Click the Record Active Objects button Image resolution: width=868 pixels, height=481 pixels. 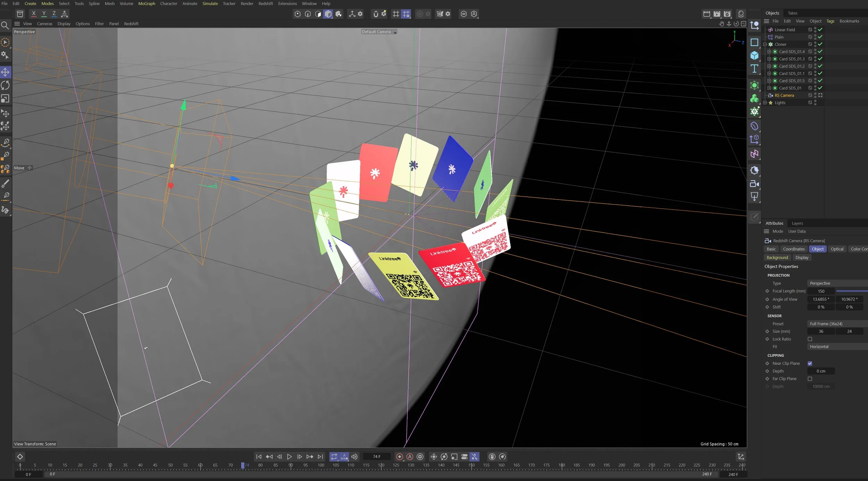tap(399, 457)
